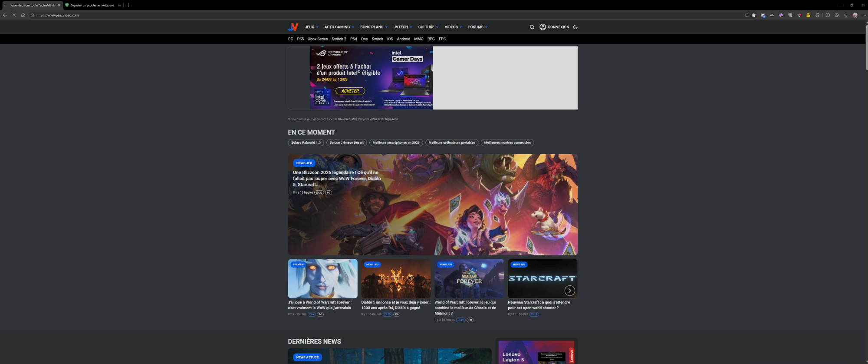Screen dimensions: 868x364
Task: Open the Soluce Palworld 1.0 tag
Action: [x=306, y=142]
